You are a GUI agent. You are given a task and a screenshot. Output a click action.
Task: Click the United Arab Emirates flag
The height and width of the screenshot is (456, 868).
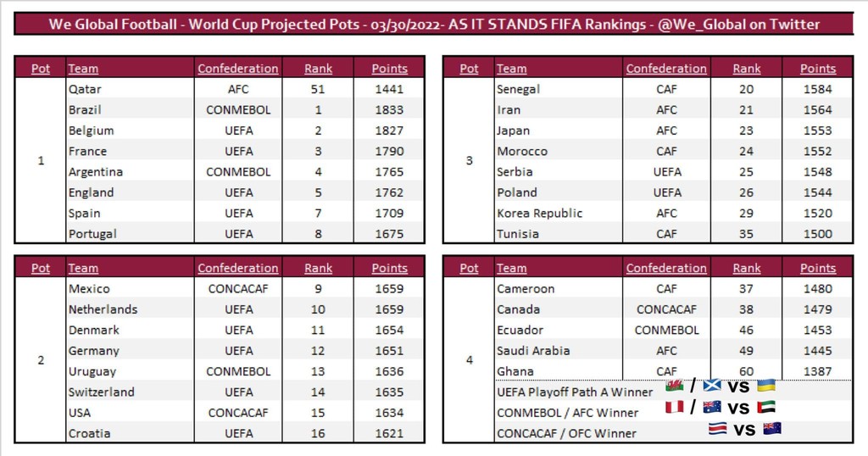point(766,408)
